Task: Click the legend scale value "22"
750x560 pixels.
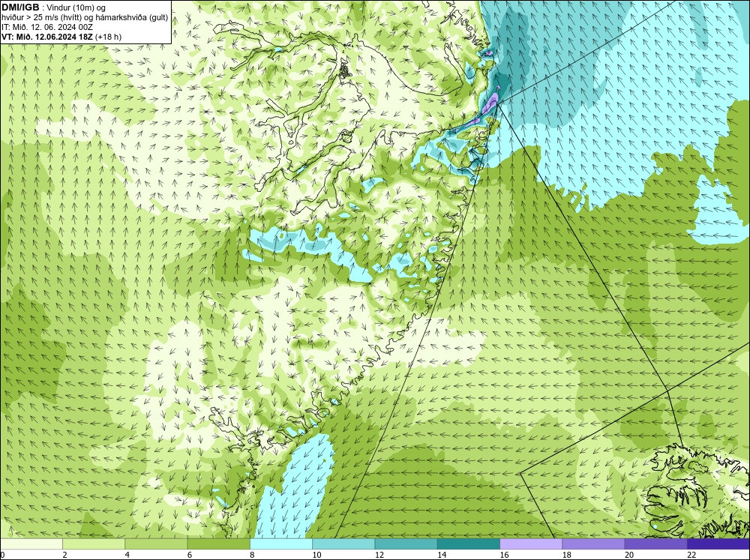Action: [x=691, y=555]
